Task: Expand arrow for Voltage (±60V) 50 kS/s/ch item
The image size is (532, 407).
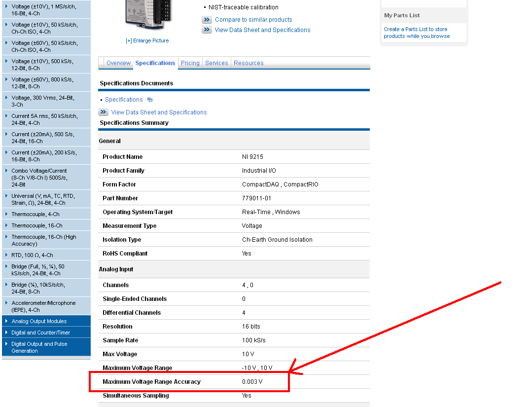Action: coord(6,43)
